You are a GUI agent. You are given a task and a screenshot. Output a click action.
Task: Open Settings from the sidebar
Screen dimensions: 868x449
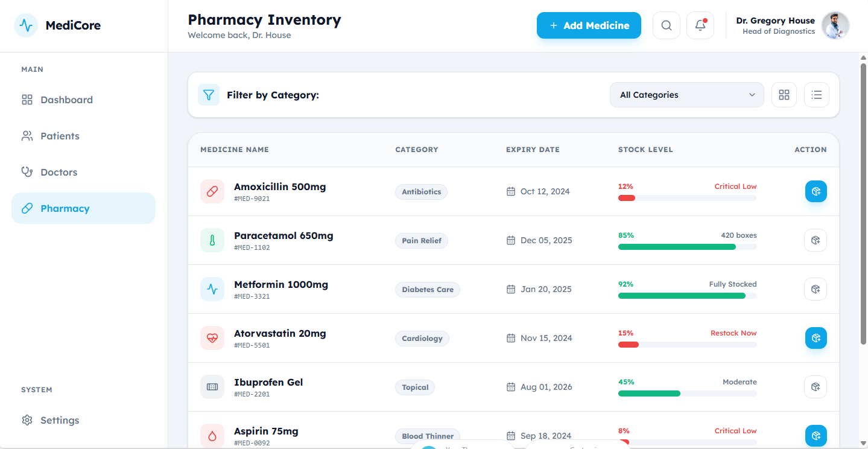60,420
